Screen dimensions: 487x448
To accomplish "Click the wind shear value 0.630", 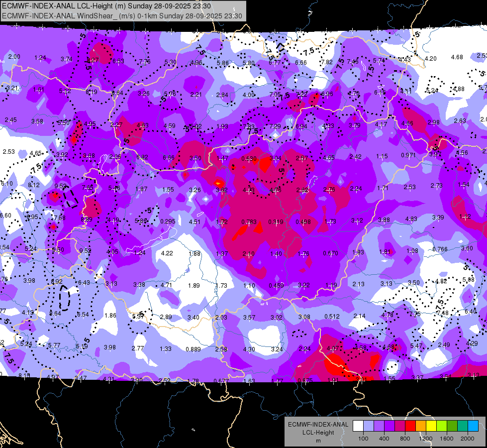I will point(249,159).
